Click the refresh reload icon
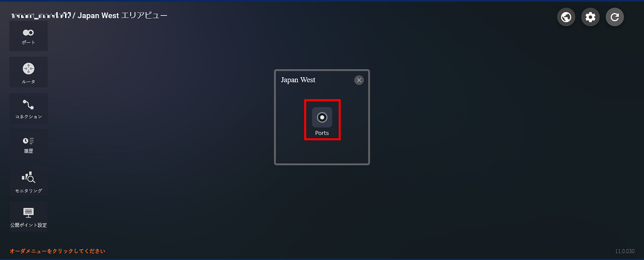Screen dimensions: 644x260 614,17
